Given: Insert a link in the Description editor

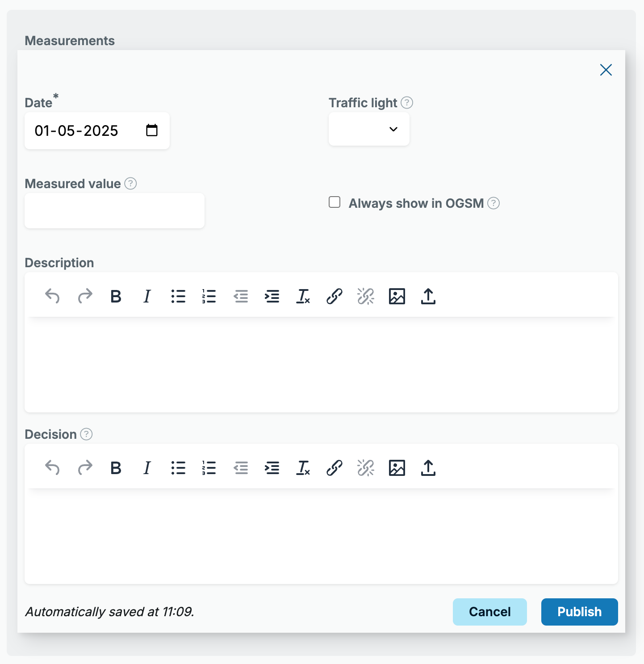Looking at the screenshot, I should (x=335, y=296).
